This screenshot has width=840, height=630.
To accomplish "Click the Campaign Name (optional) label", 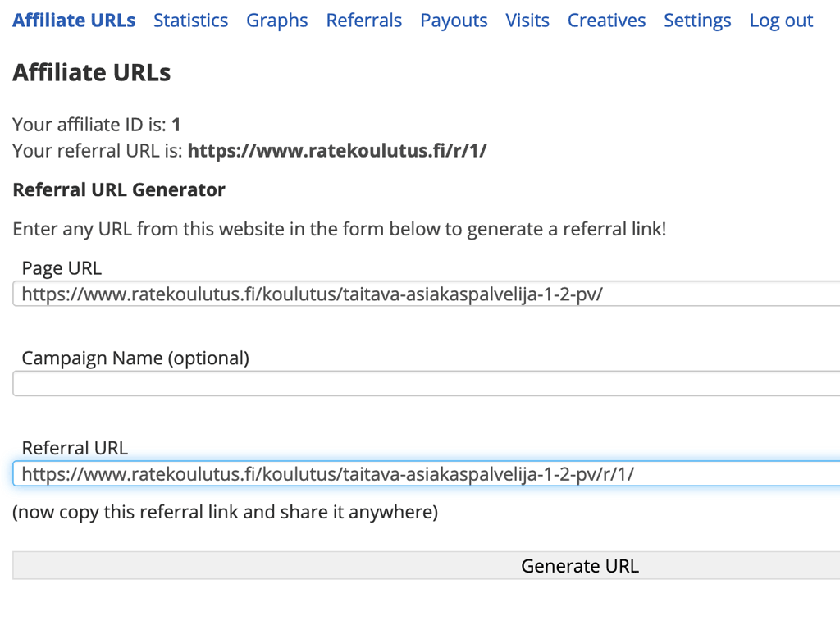I will click(135, 358).
